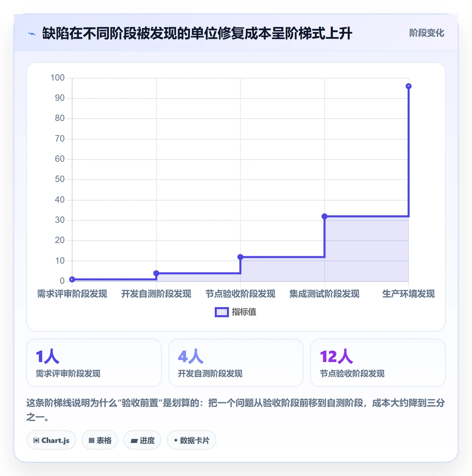Click the lightning bolt icon beside the title
Viewport: 472px width, 476px height.
pos(32,34)
